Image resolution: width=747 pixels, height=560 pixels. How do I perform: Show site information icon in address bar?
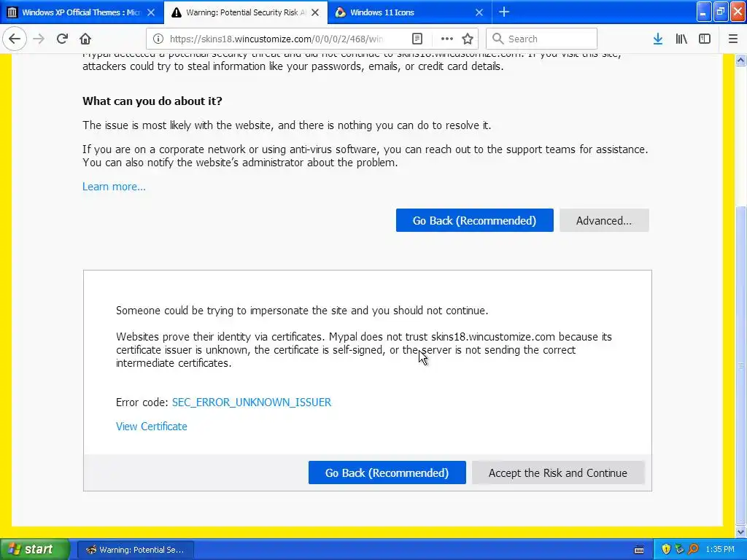coord(158,39)
